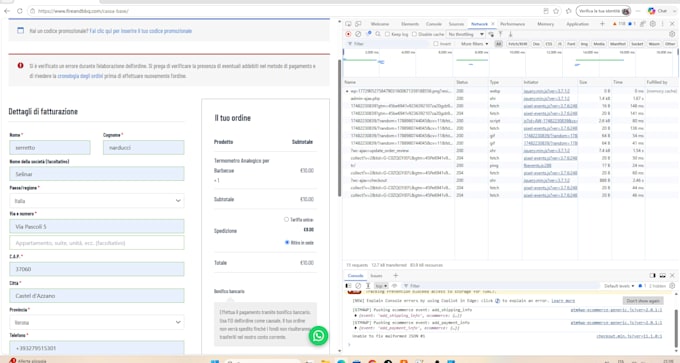Screen dimensions: 680x363
Task: Add this page to favorites star
Action: pyautogui.click(x=556, y=11)
